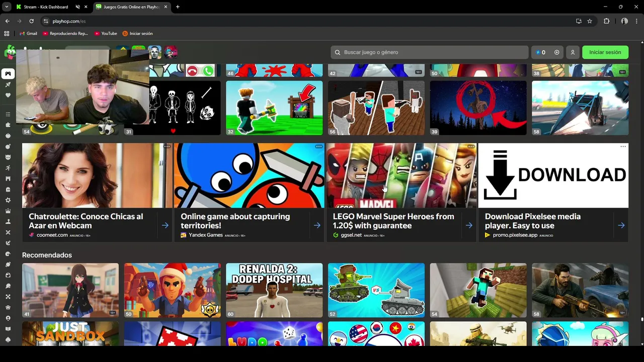Open the zombie face recent game icon
Image resolution: width=644 pixels, height=362 pixels.
(154, 52)
